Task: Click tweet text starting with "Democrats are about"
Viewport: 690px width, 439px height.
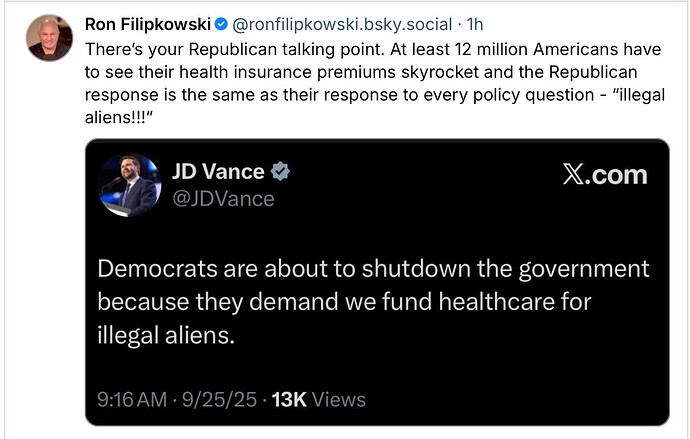Action: [x=373, y=301]
